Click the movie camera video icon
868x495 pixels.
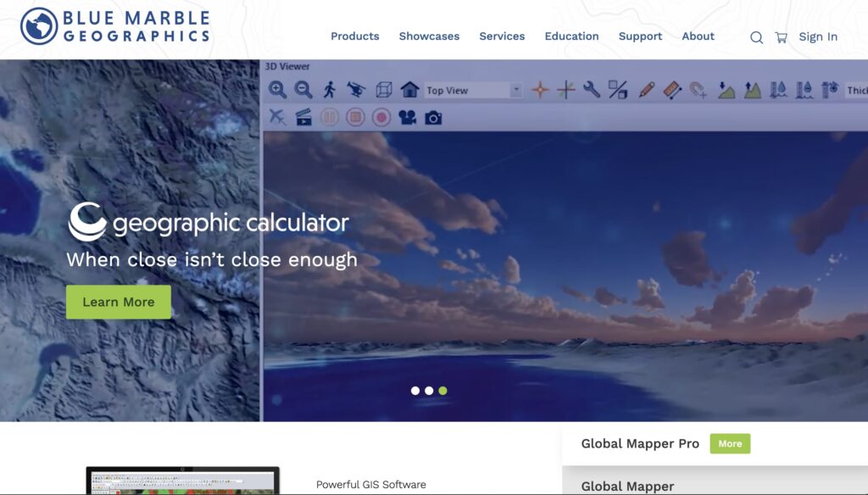408,117
